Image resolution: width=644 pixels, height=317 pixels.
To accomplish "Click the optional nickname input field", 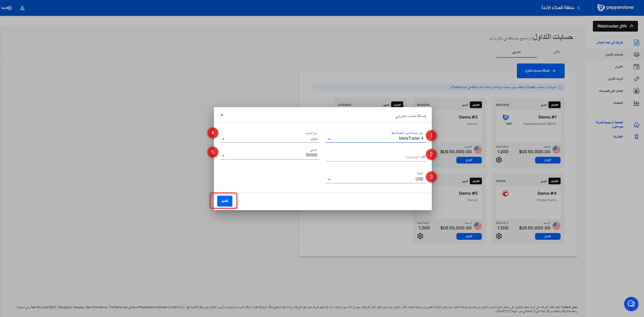I will [376, 156].
